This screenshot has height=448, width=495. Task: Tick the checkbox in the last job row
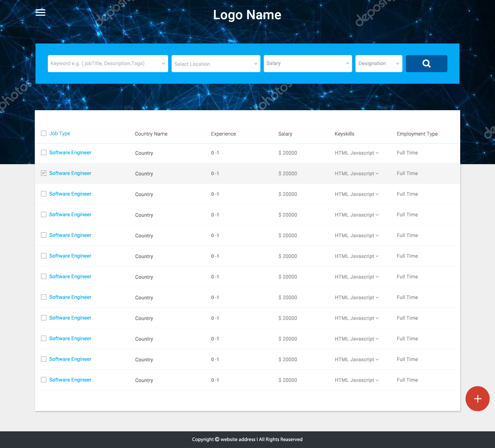(44, 380)
